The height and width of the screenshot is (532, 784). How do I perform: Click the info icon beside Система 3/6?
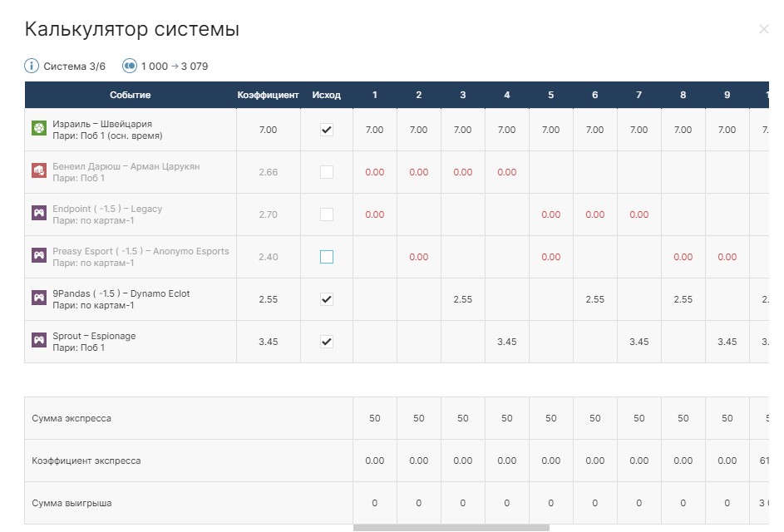(x=32, y=66)
